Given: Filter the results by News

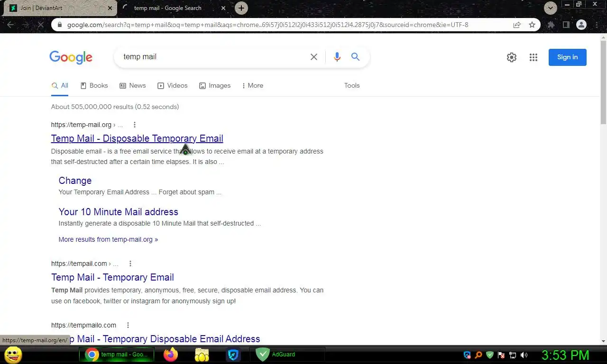Looking at the screenshot, I should tap(133, 86).
